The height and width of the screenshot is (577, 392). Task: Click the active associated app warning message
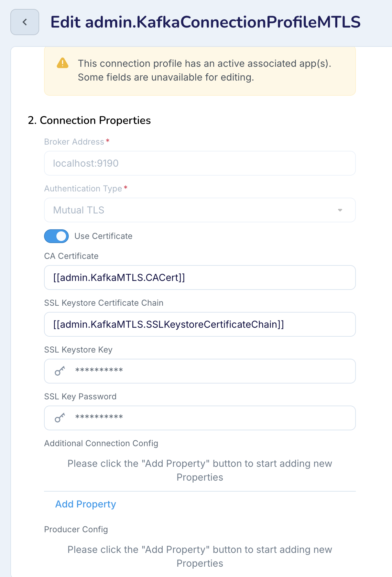(204, 70)
